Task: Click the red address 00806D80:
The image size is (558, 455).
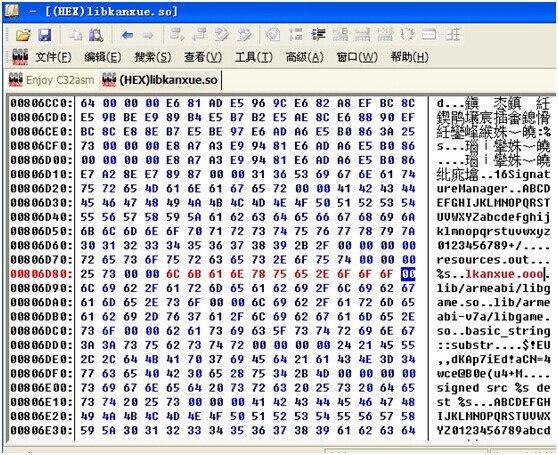Action: click(x=41, y=274)
